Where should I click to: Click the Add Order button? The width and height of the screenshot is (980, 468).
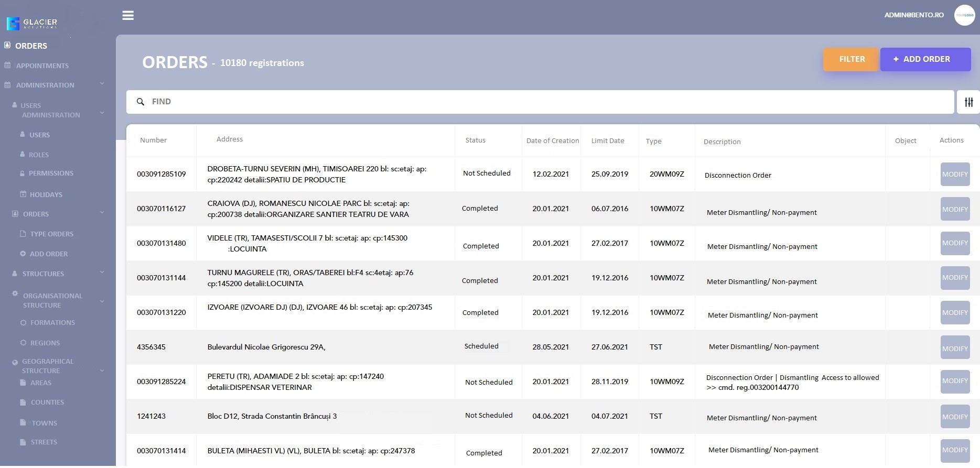[x=925, y=59]
